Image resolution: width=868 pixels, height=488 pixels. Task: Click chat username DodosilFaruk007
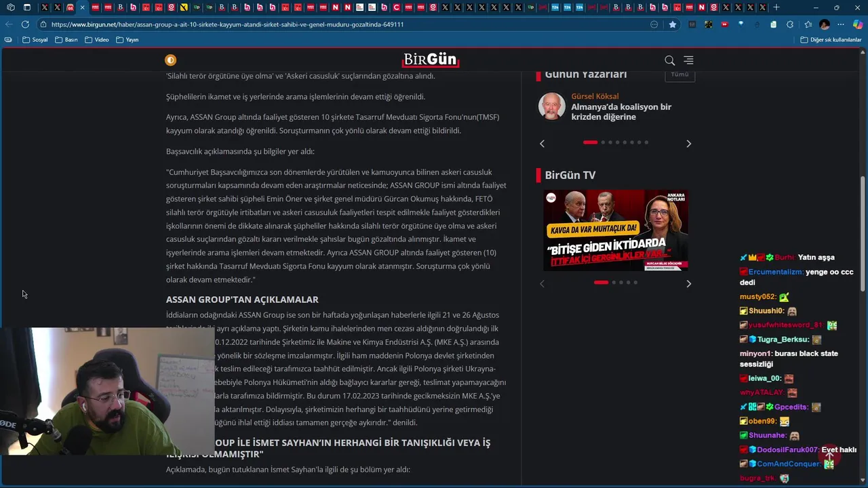coord(787,450)
